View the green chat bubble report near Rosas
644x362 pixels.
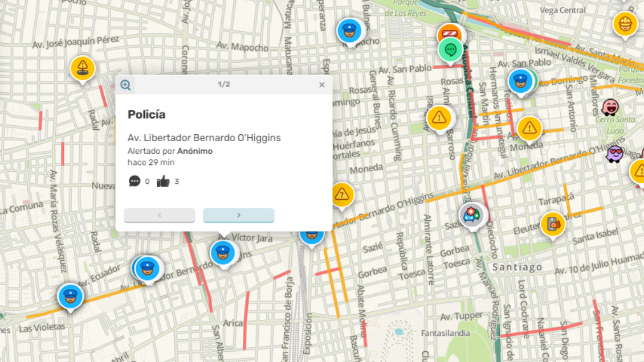point(451,51)
